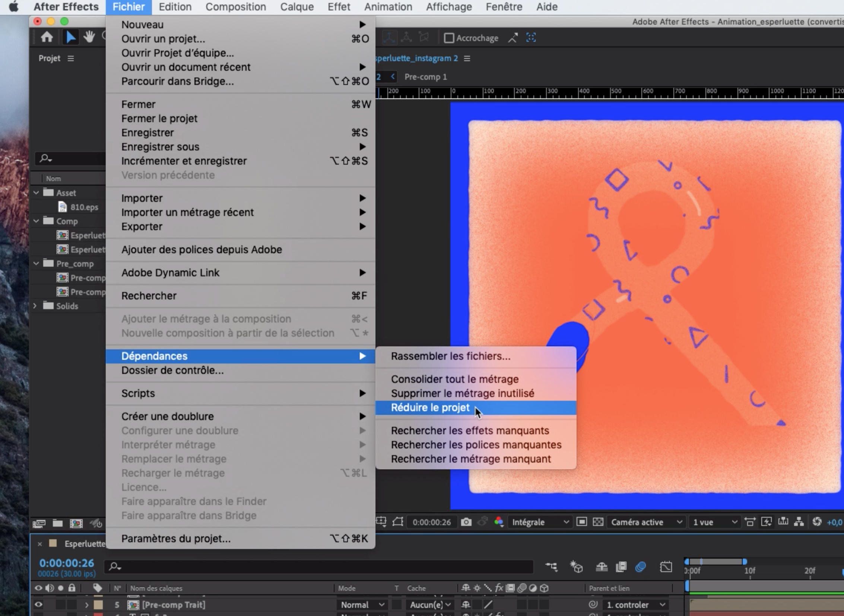The width and height of the screenshot is (844, 616).
Task: Click the Home icon in toolbar
Action: tap(47, 37)
